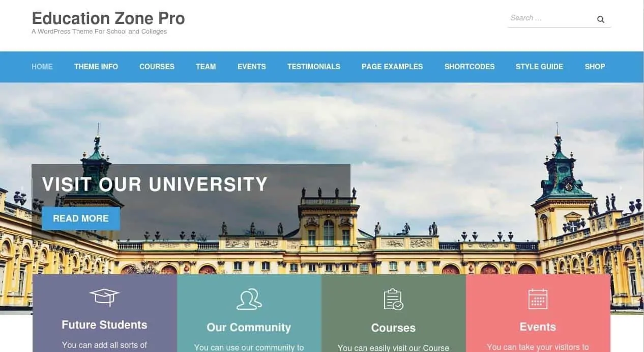This screenshot has width=644, height=352.
Task: Select the Shortcodes menu item
Action: pos(470,67)
